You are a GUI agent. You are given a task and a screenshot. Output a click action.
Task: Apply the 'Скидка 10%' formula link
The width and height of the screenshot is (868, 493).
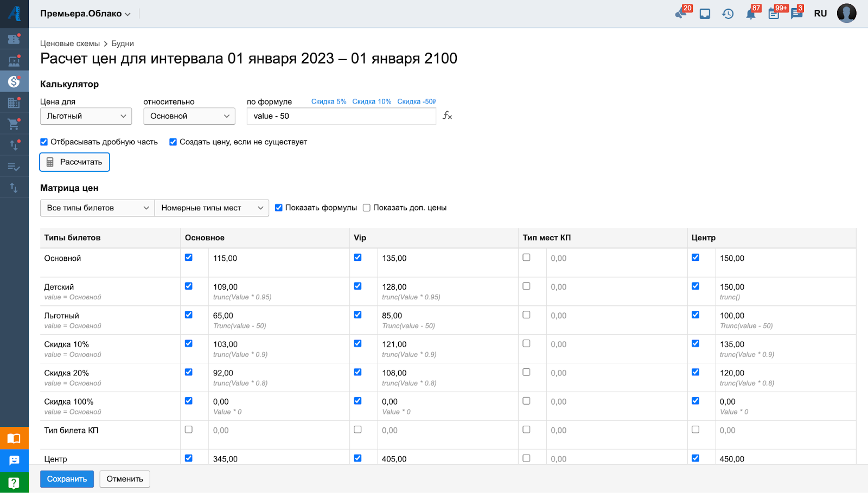pos(372,101)
